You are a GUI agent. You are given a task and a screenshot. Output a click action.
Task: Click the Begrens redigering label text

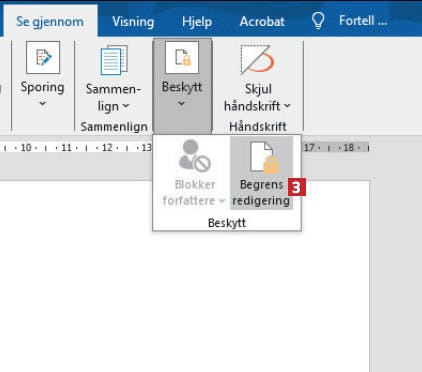[261, 193]
